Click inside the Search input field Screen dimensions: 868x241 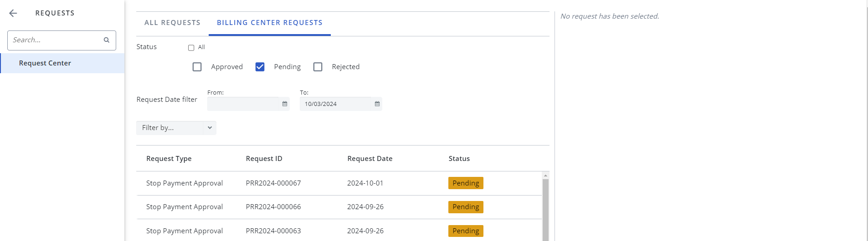[55, 40]
